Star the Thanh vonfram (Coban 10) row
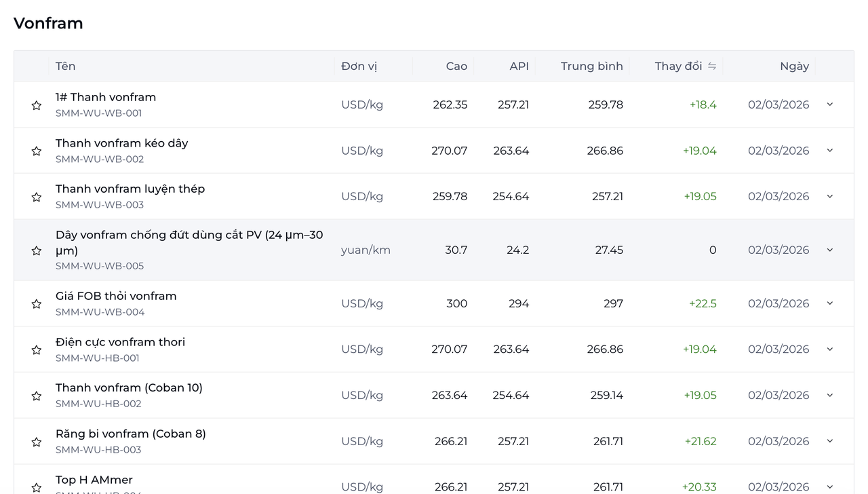The height and width of the screenshot is (494, 868). pyautogui.click(x=37, y=396)
